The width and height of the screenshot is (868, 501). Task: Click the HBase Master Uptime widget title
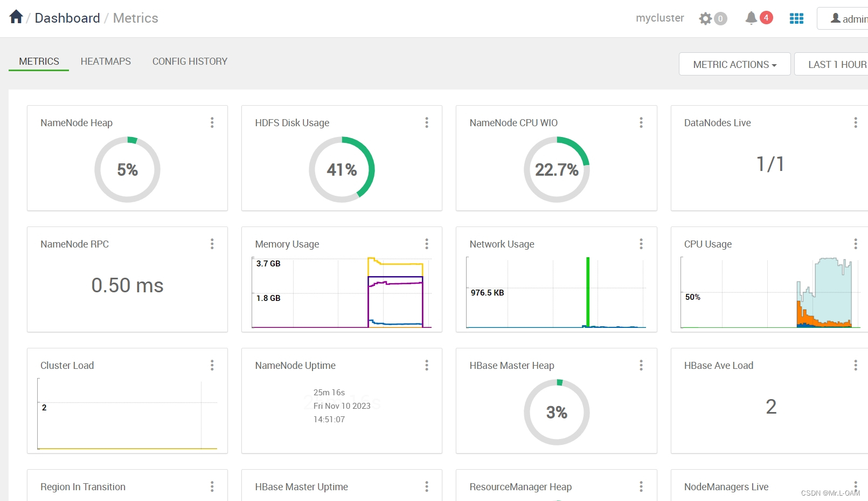click(x=302, y=487)
